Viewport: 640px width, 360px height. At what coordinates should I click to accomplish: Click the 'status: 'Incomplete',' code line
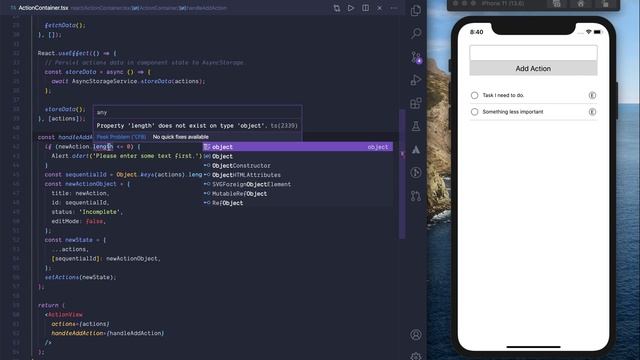(87, 212)
